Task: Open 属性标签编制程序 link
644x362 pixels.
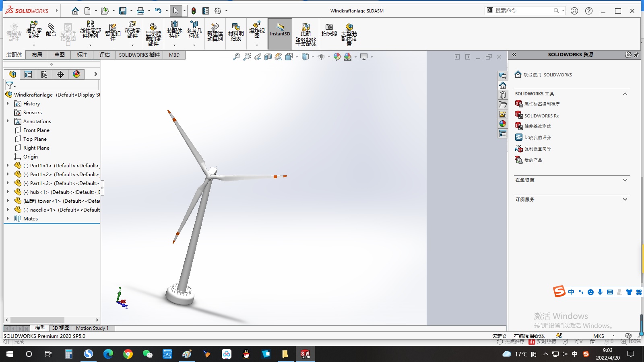Action: tap(542, 104)
